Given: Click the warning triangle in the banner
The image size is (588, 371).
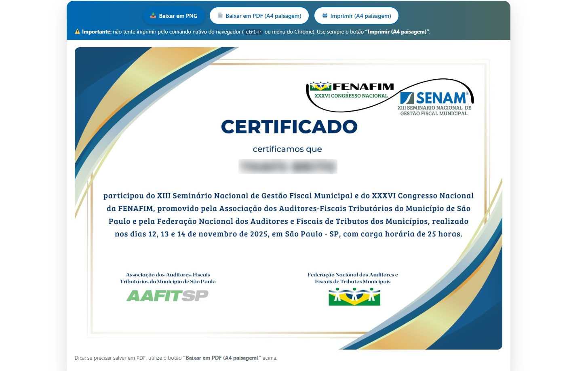Looking at the screenshot, I should 77,31.
